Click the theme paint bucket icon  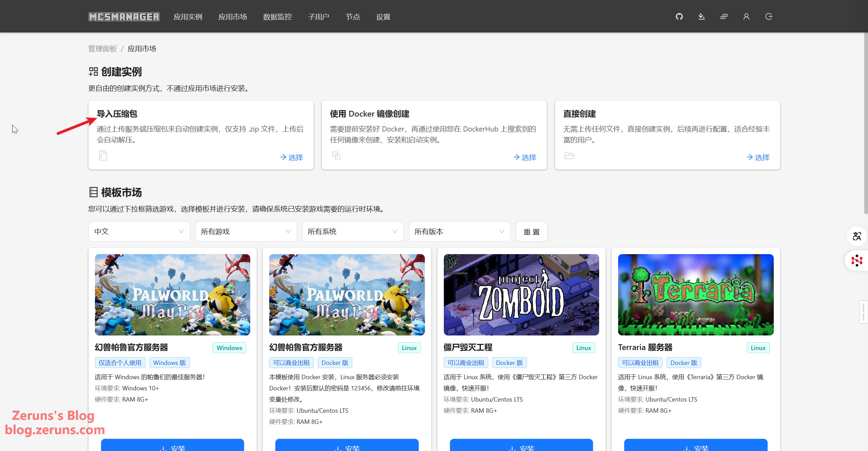[702, 17]
